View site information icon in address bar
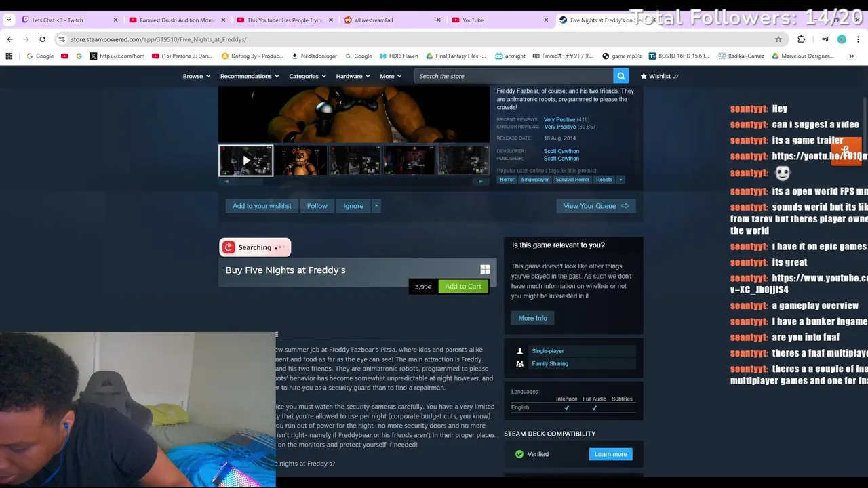This screenshot has height=488, width=868. [x=62, y=39]
